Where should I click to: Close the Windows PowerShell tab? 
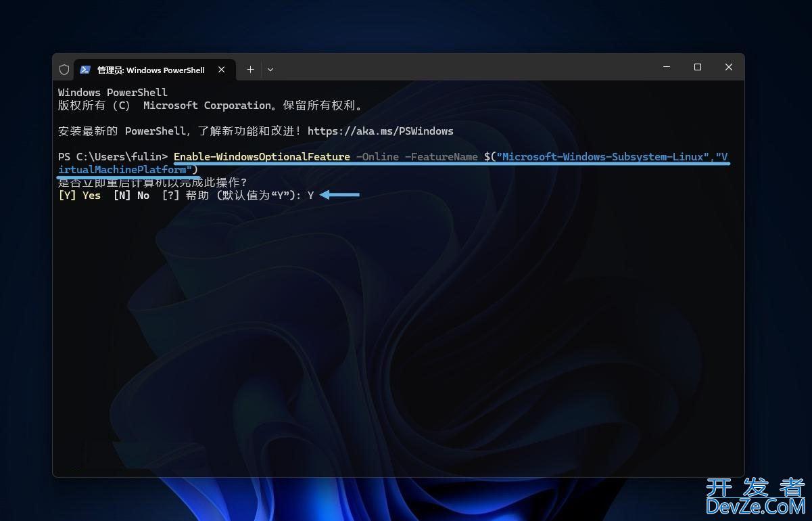(221, 70)
